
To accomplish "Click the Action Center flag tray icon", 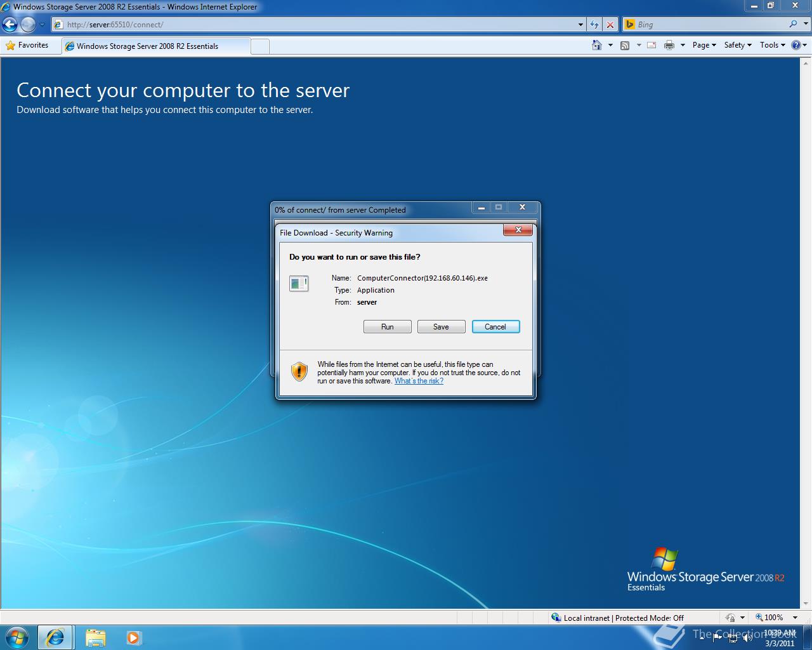I will click(x=717, y=637).
